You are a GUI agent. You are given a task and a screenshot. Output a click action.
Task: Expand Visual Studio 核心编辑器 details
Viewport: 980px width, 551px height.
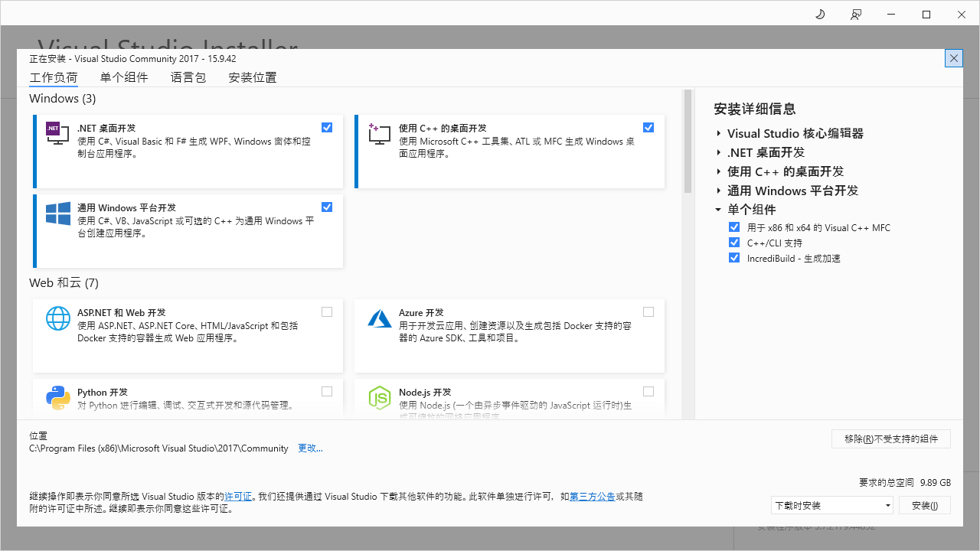719,133
